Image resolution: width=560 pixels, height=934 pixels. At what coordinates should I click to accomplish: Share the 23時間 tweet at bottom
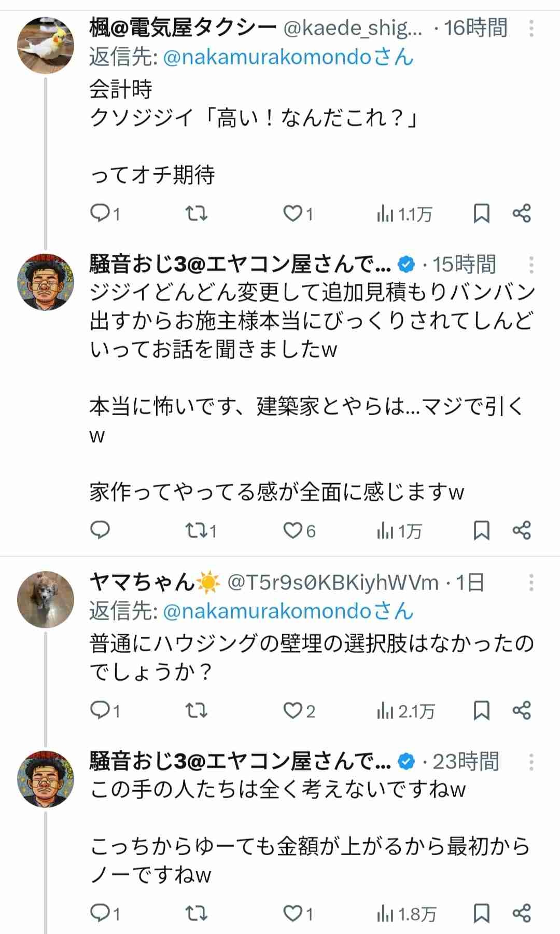522,913
